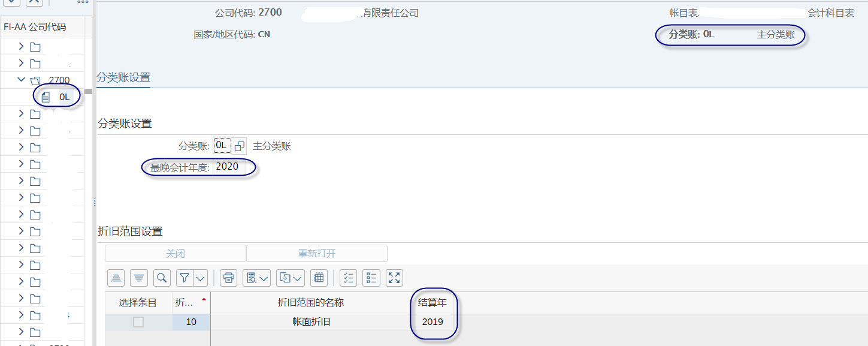Open the overflow menu at the top left

(81, 4)
